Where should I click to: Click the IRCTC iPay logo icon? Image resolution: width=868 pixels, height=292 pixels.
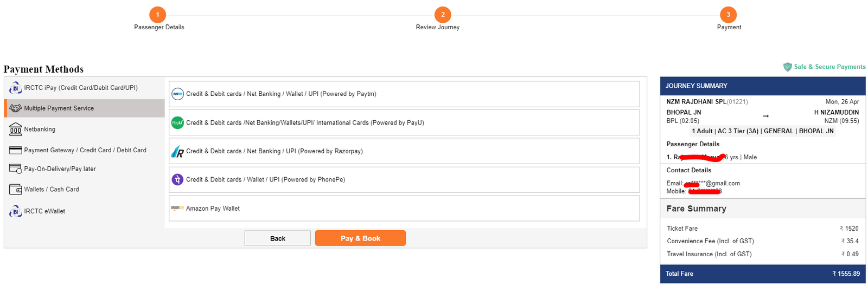pos(15,87)
